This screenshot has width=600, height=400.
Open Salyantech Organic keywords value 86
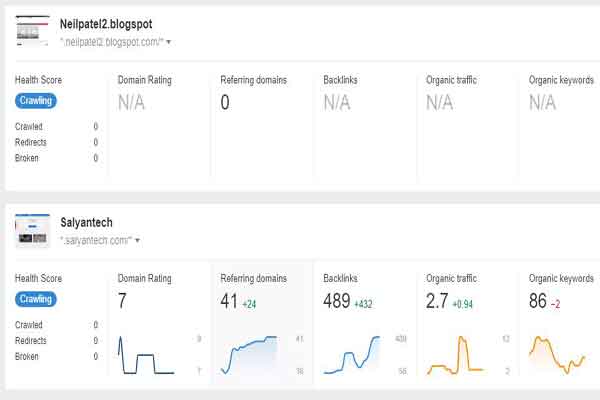click(x=538, y=301)
